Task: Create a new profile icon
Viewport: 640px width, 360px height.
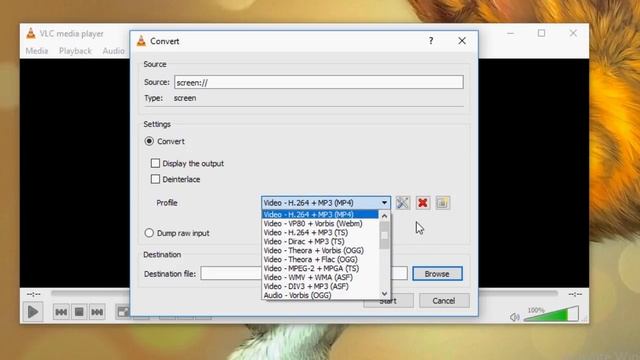Action: [442, 202]
